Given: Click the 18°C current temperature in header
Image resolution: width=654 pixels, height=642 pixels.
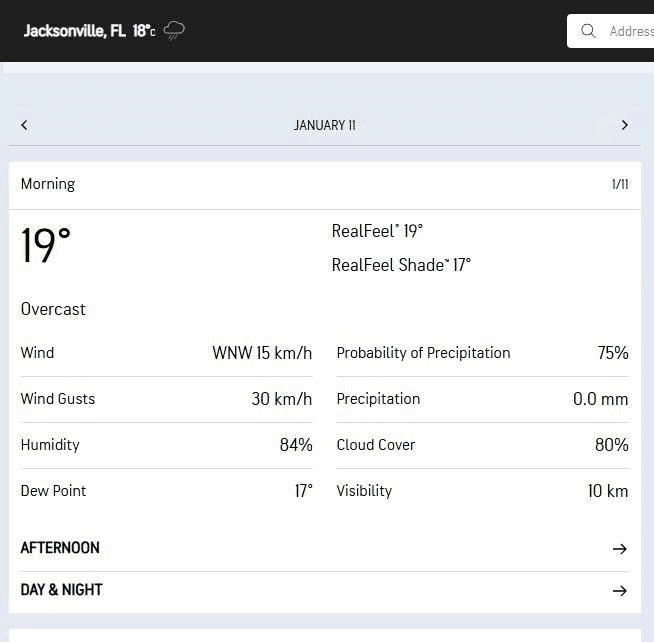Looking at the screenshot, I should tap(144, 31).
